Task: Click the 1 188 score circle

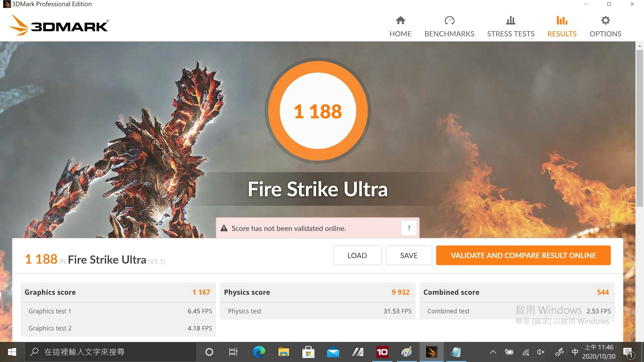Action: coord(318,111)
